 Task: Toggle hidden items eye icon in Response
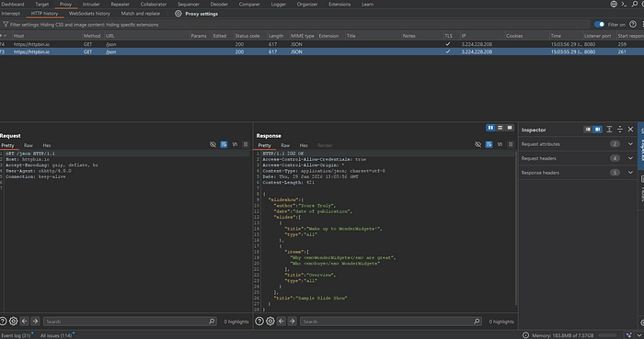point(477,144)
